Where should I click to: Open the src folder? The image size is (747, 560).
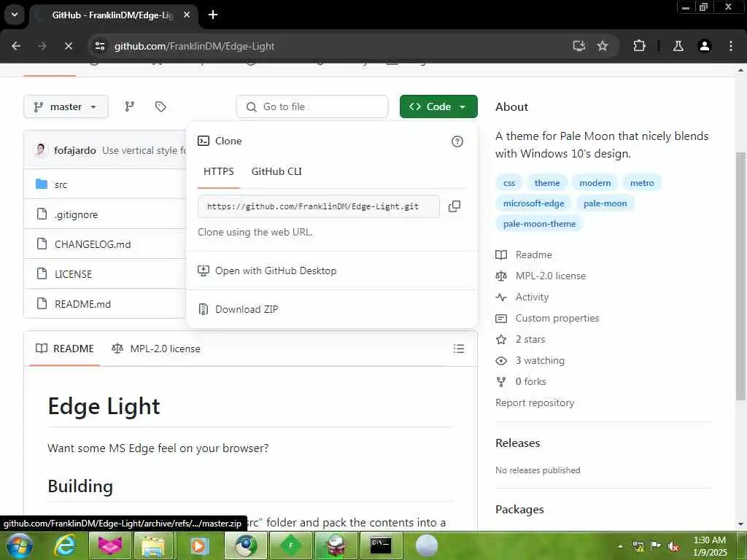pyautogui.click(x=61, y=184)
